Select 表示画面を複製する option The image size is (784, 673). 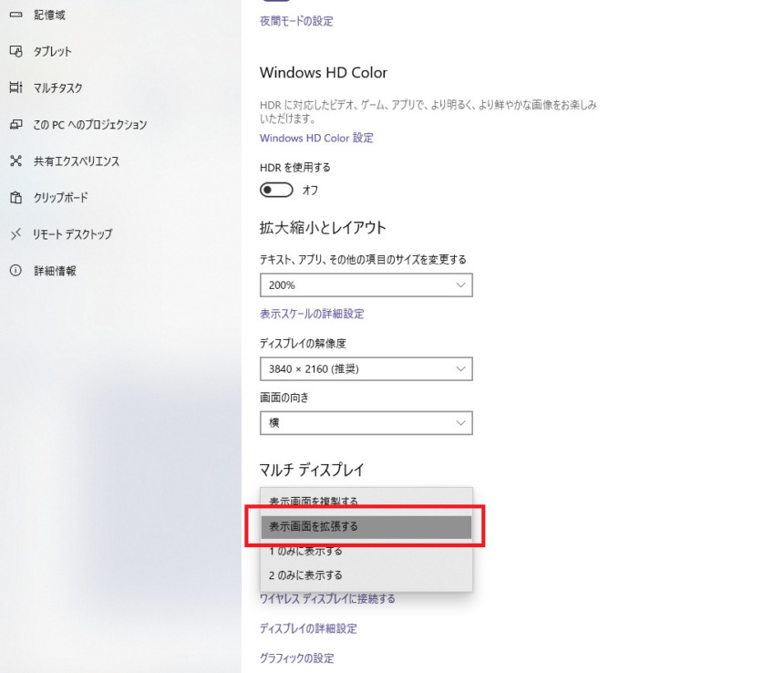(x=366, y=502)
